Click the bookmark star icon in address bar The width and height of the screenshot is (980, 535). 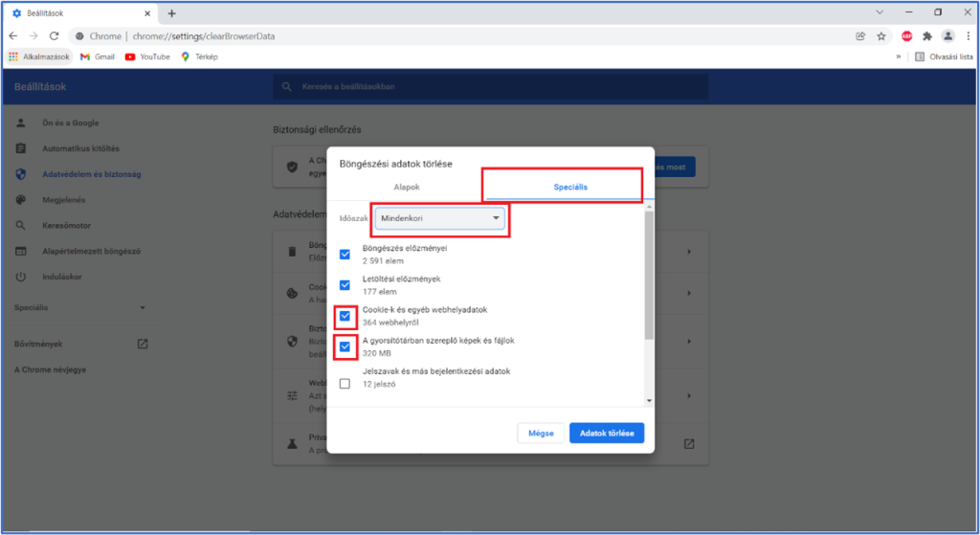coord(880,36)
